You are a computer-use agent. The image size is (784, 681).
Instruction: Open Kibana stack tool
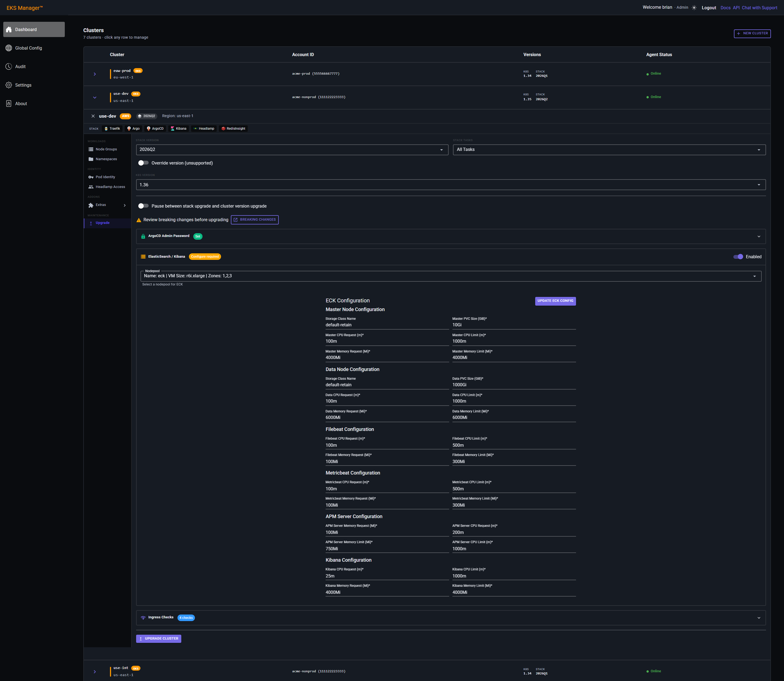coord(179,129)
